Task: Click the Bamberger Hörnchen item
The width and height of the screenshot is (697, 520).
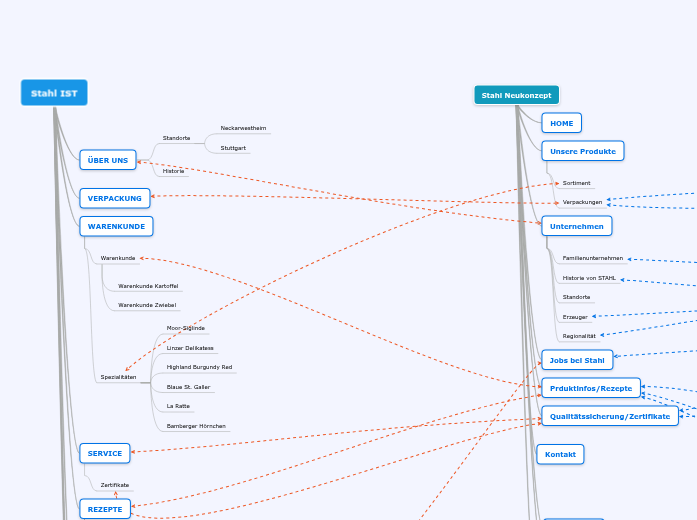Action: point(196,426)
